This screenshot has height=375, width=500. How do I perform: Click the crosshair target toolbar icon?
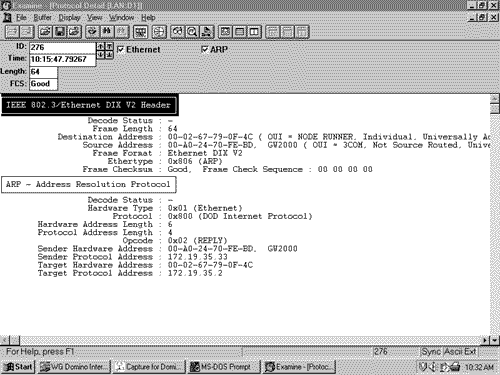click(159, 32)
